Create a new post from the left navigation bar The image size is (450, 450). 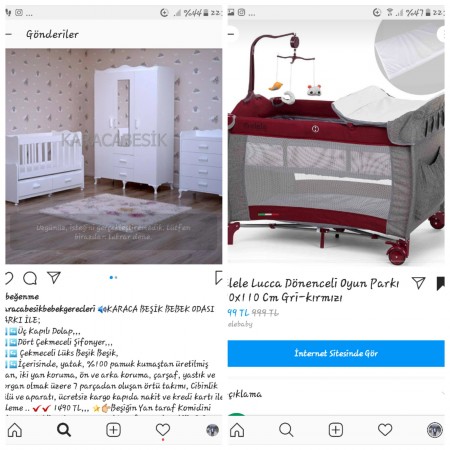point(113,430)
